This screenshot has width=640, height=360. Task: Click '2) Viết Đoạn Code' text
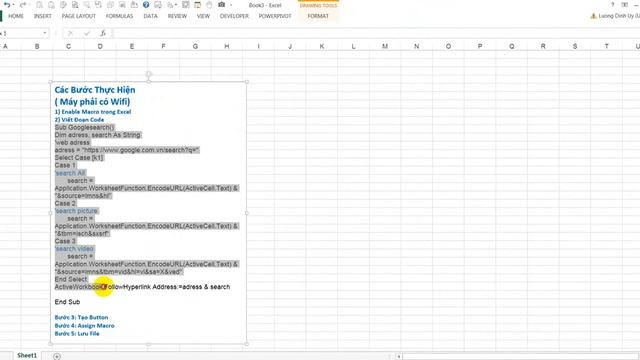pyautogui.click(x=79, y=120)
